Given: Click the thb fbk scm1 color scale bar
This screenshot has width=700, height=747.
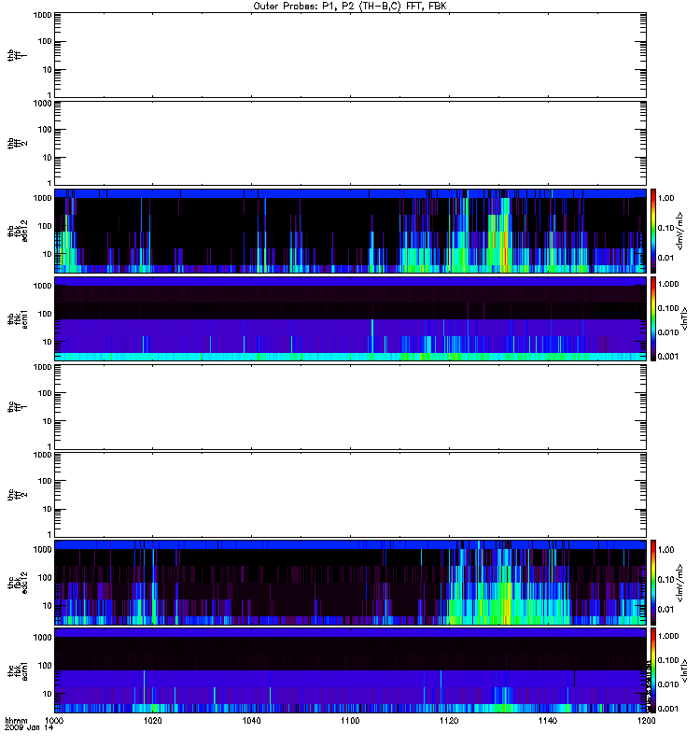Looking at the screenshot, I should coord(653,318).
